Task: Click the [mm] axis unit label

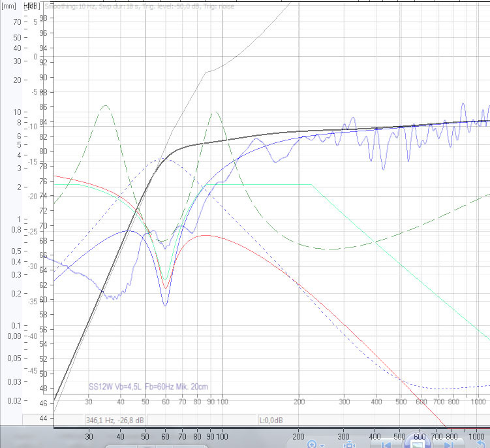Action: pos(9,5)
